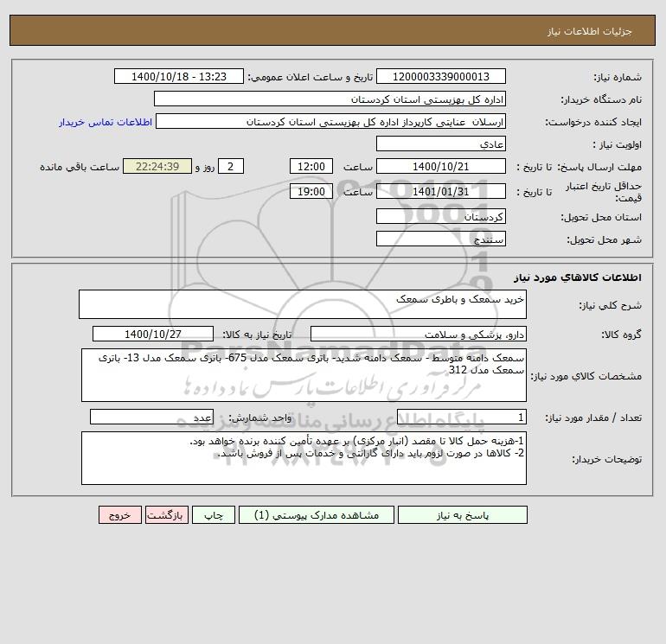The image size is (666, 644).
Task: Click the announcement date field 1400/10/18 - 13:23
Action: click(179, 76)
